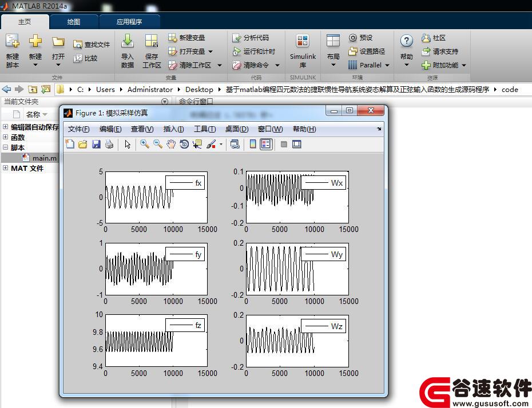Print the figure using the printer icon

tap(109, 145)
